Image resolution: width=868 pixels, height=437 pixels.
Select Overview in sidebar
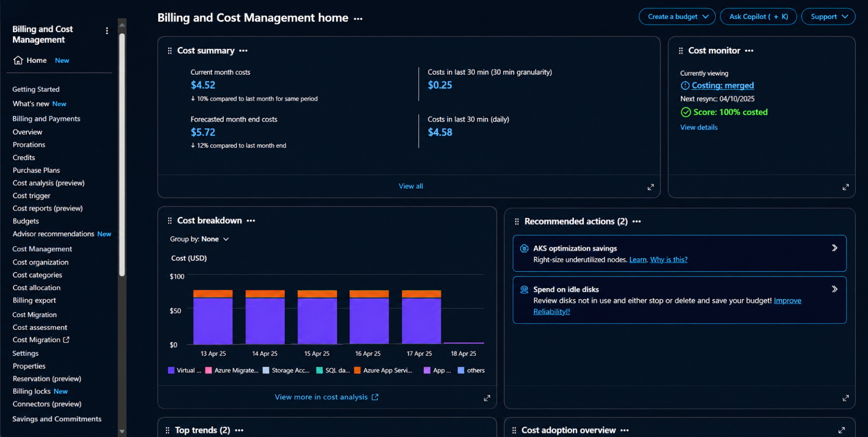click(x=27, y=132)
